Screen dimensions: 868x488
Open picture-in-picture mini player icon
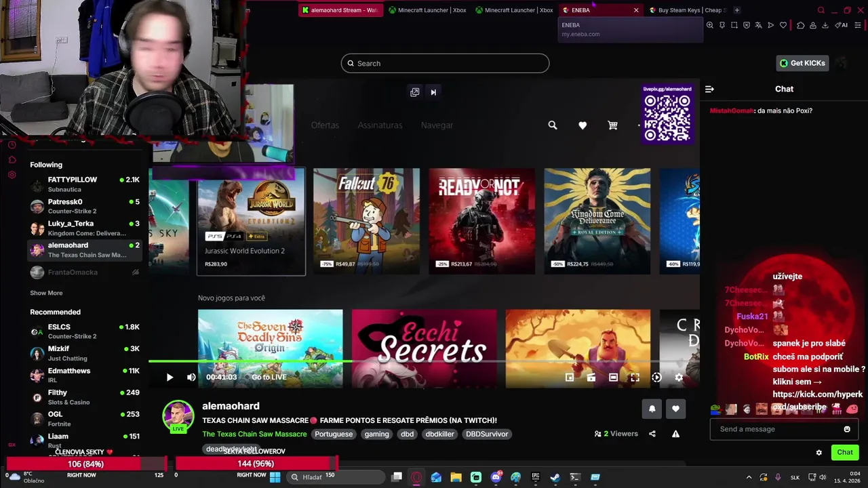570,378
